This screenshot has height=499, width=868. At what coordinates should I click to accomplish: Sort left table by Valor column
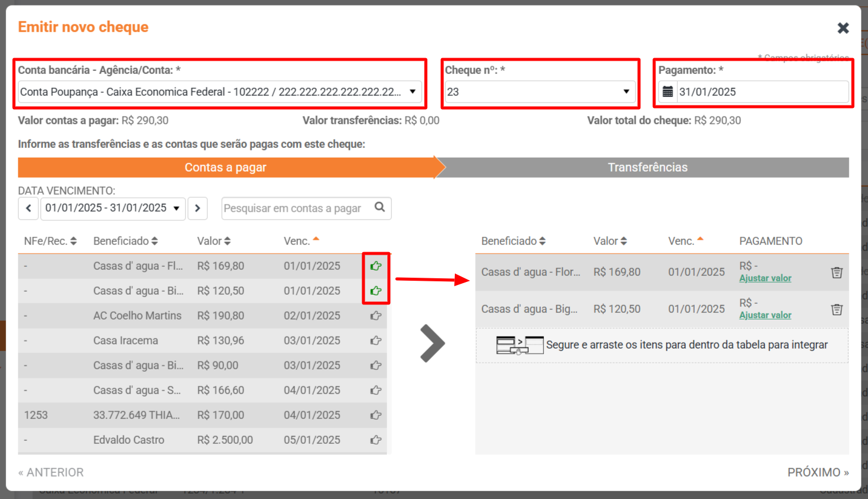click(213, 241)
